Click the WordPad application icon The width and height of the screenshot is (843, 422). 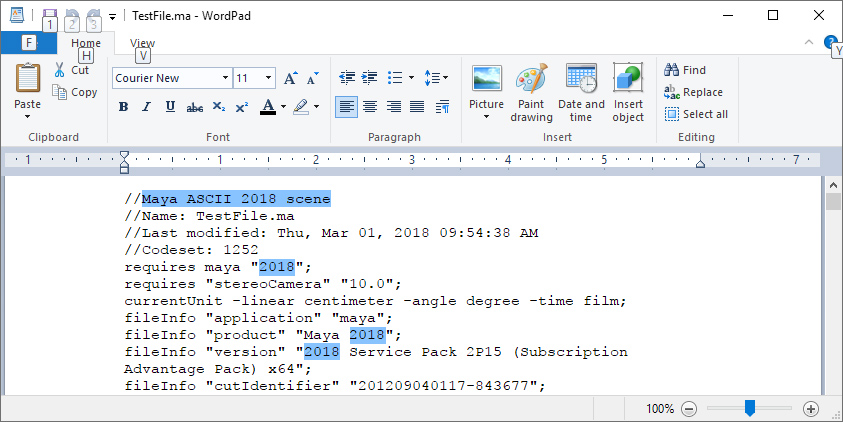(x=17, y=15)
